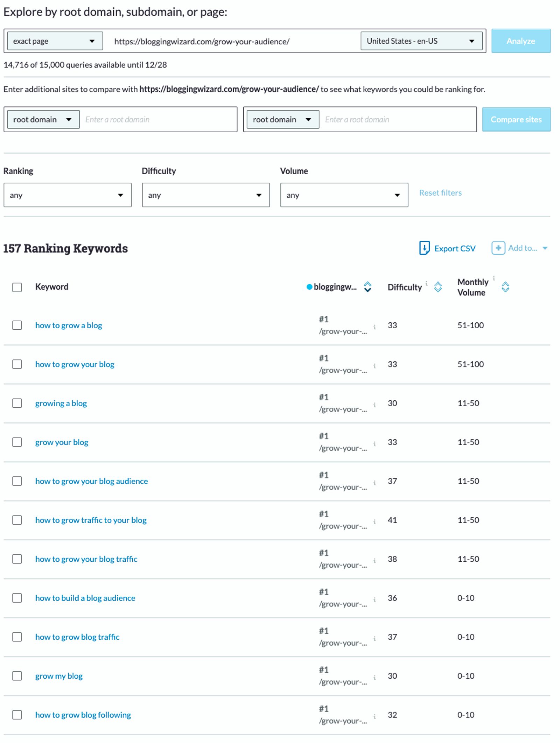Viewport: 560px width, 743px height.
Task: Open the 'grow your blog' keyword link
Action: coord(62,442)
